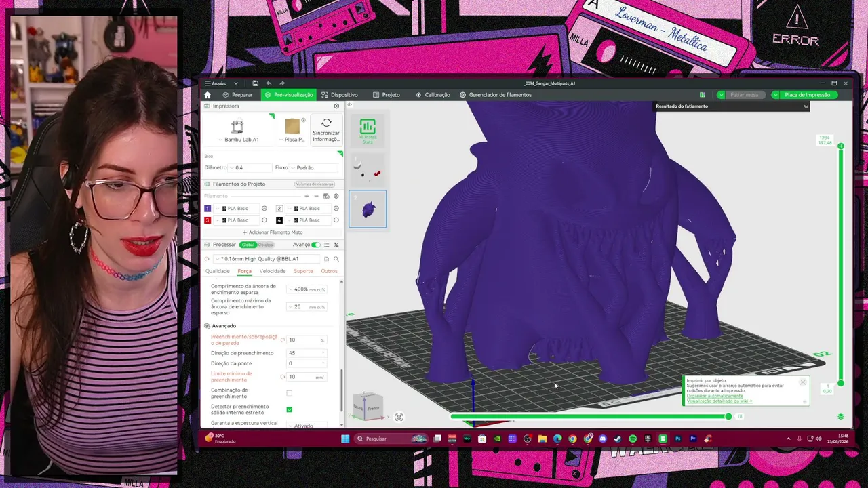The width and height of the screenshot is (868, 488).
Task: Click the fit view camera icon
Action: [x=399, y=418]
